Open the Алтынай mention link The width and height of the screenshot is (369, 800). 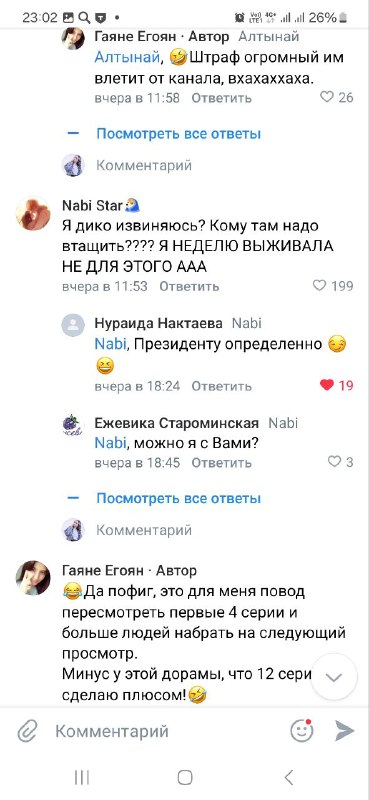(x=127, y=58)
